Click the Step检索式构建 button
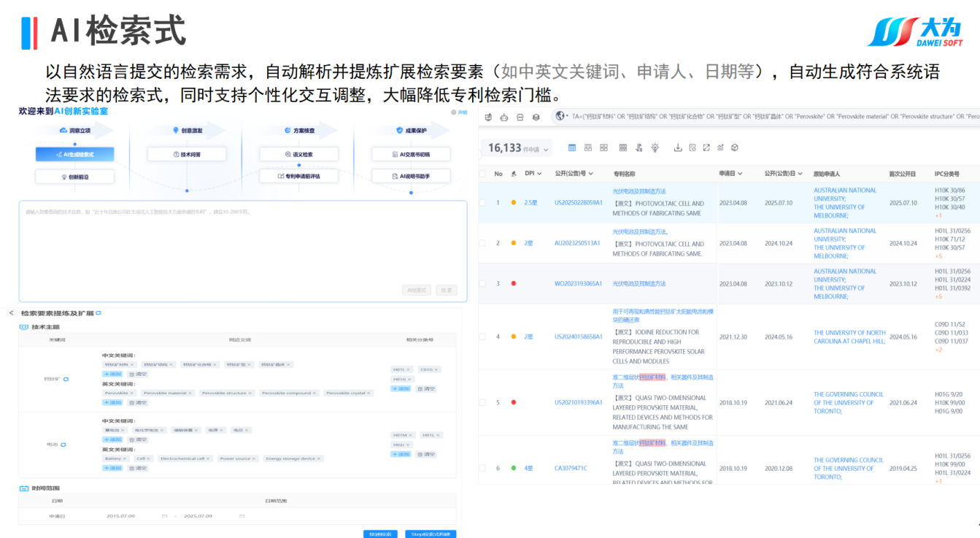Image resolution: width=980 pixels, height=538 pixels. (x=431, y=534)
